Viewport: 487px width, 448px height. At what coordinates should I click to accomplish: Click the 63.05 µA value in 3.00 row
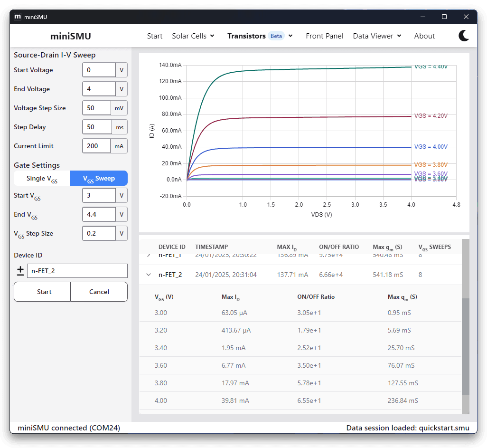point(234,313)
